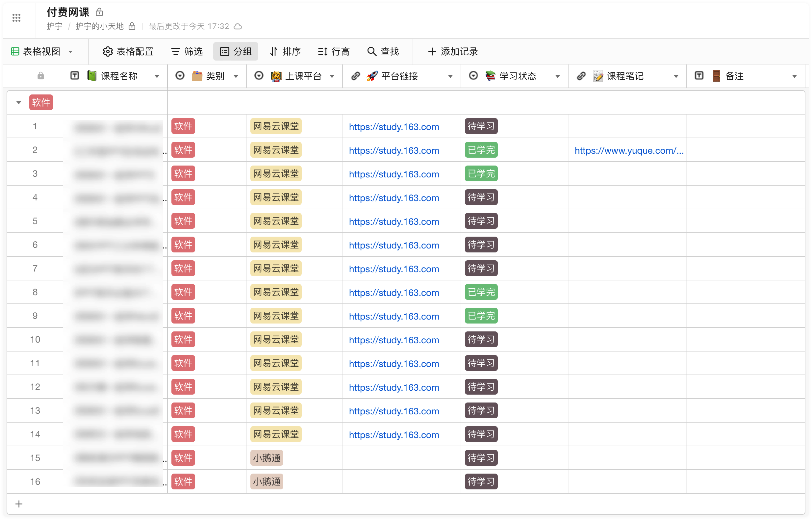Collapse the 软件 group triangle
Image resolution: width=812 pixels, height=520 pixels.
(18, 102)
